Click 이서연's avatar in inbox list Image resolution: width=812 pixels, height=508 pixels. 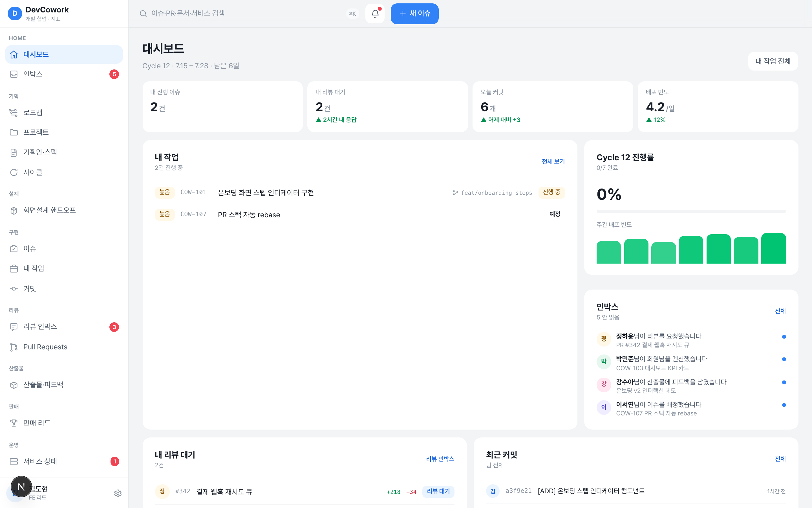point(604,407)
